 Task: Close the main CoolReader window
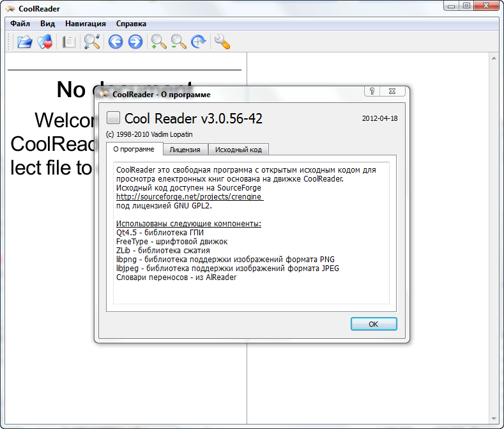(x=486, y=6)
